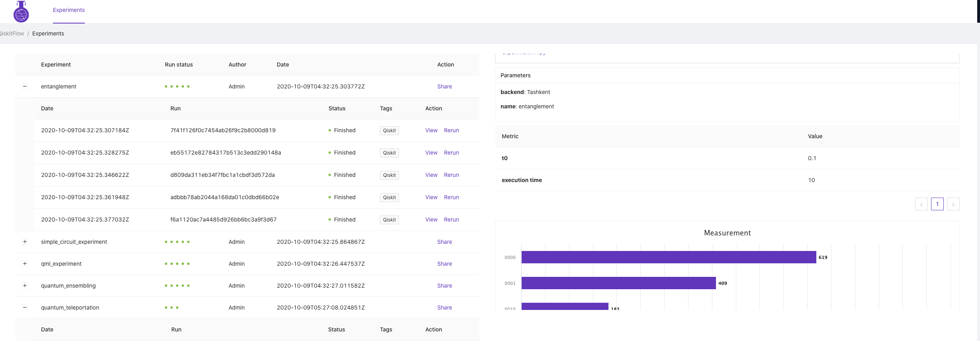Click the execution time metric row
Viewport: 980px width, 341px height.
point(728,180)
